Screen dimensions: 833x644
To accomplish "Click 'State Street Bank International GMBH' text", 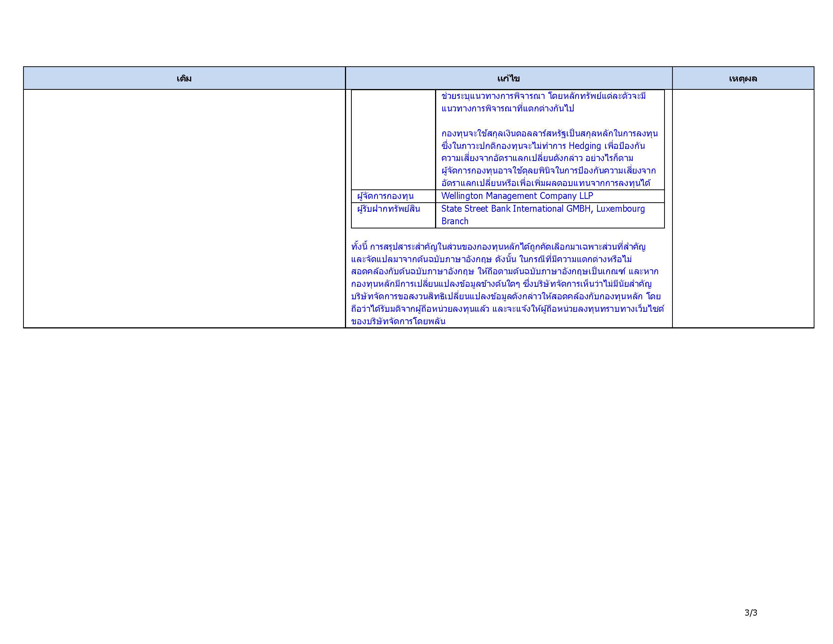I will [x=516, y=209].
